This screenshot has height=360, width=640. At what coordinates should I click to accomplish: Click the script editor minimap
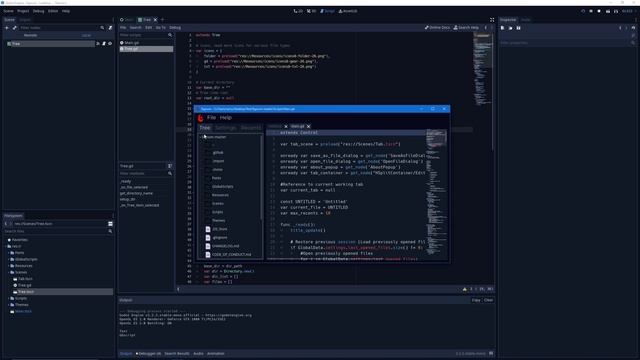point(482,69)
